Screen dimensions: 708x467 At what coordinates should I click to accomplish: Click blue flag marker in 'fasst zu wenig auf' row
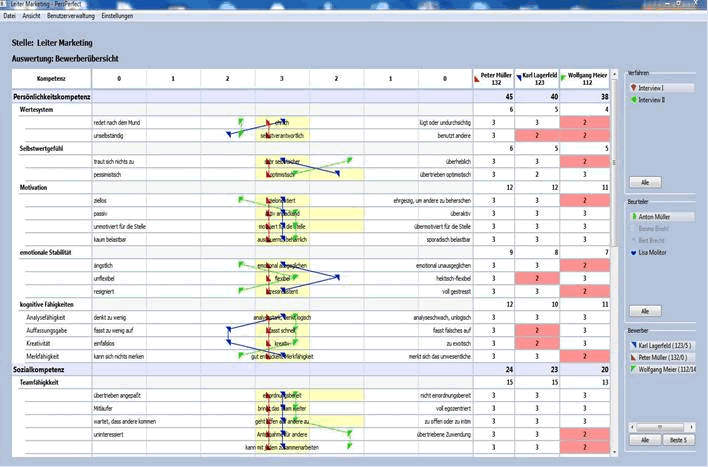click(228, 329)
